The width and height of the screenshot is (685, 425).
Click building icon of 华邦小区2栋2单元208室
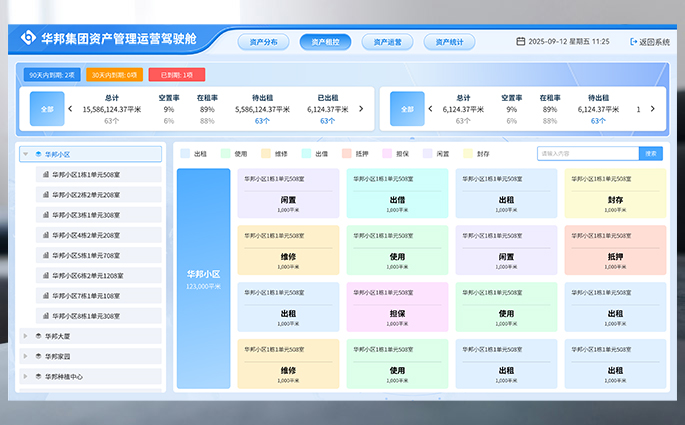[46, 195]
